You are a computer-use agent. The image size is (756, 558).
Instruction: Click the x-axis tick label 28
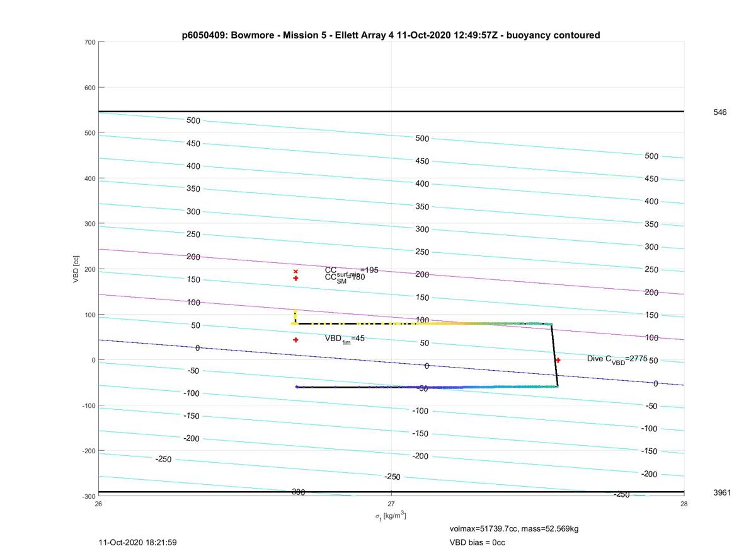click(x=684, y=503)
